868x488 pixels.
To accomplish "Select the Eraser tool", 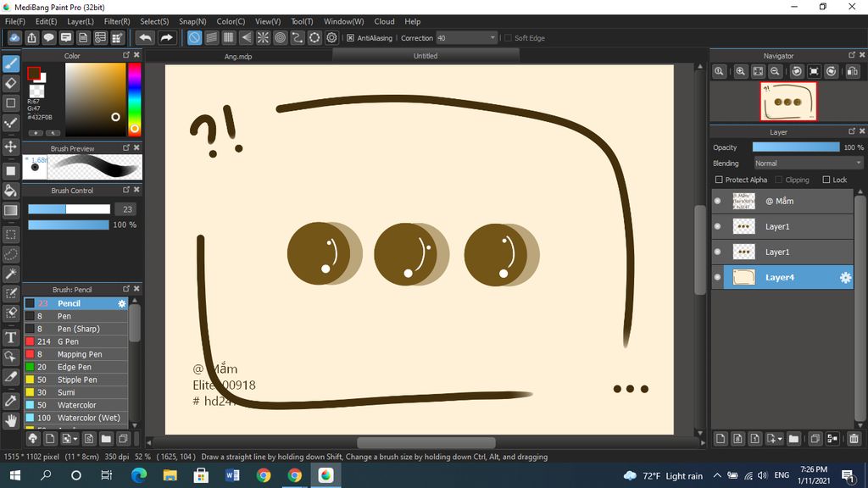I will [x=10, y=84].
